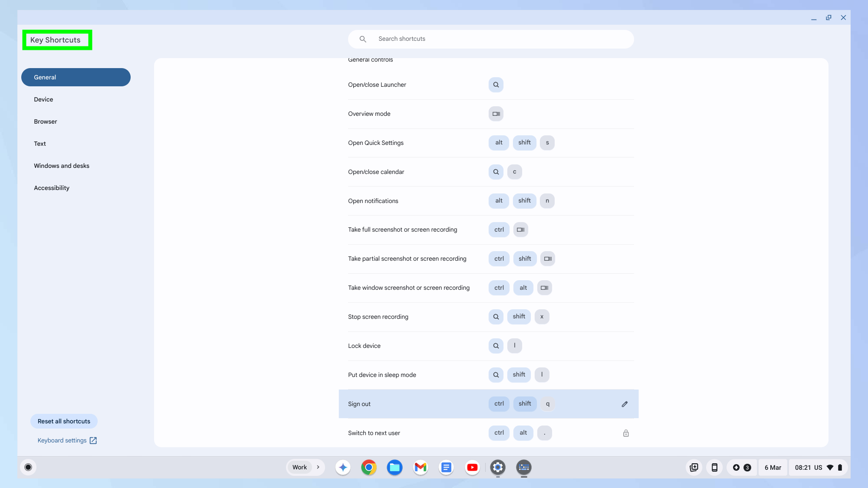
Task: Open the Settings gear app on shelf
Action: click(x=498, y=467)
